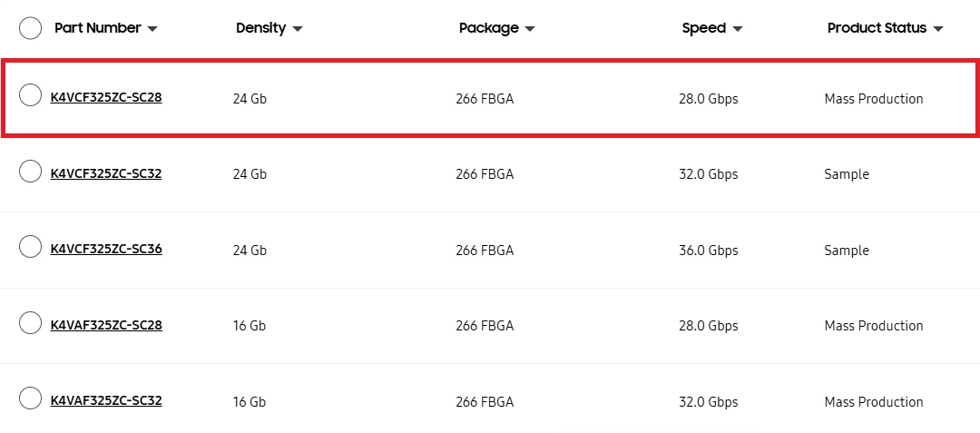This screenshot has height=433, width=980.
Task: Open part K4VAF325ZC-SC28 details link
Action: click(106, 325)
